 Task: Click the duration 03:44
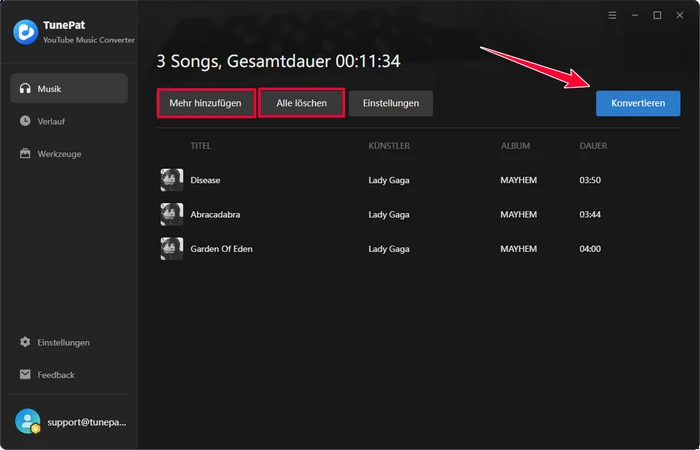pos(590,215)
